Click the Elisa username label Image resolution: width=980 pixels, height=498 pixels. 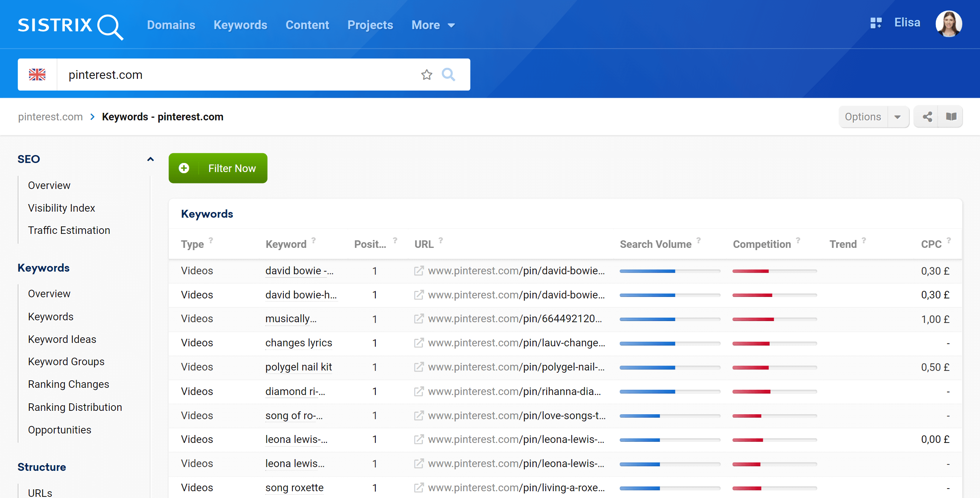tap(907, 23)
